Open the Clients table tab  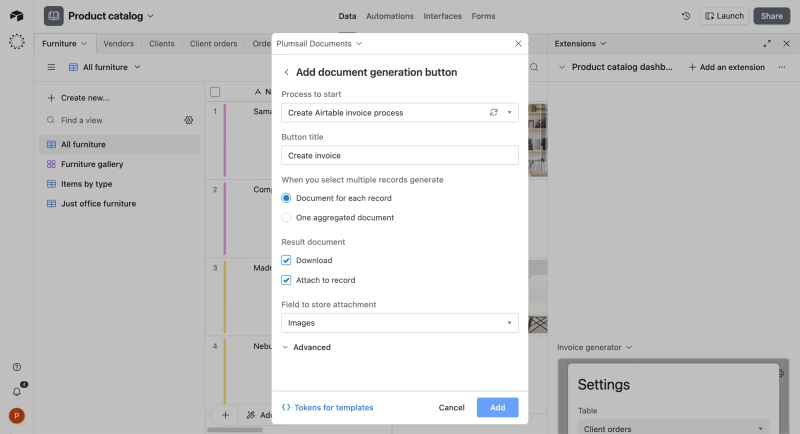click(162, 43)
